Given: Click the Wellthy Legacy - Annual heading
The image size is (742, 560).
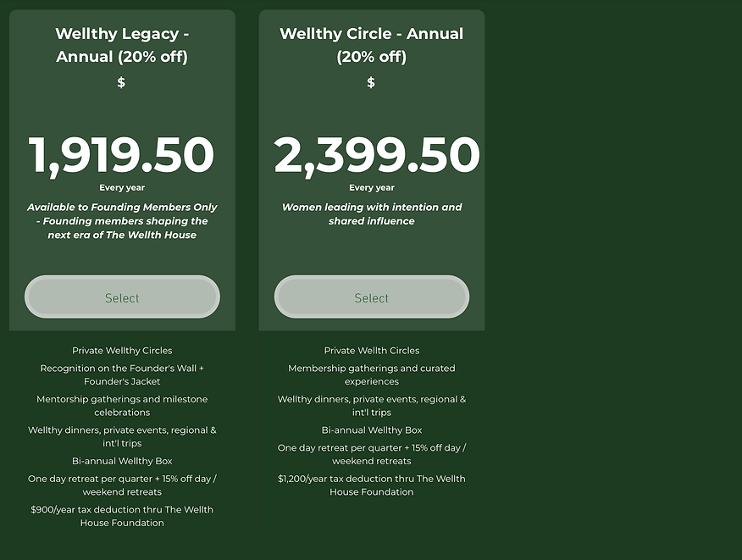Looking at the screenshot, I should (x=122, y=45).
